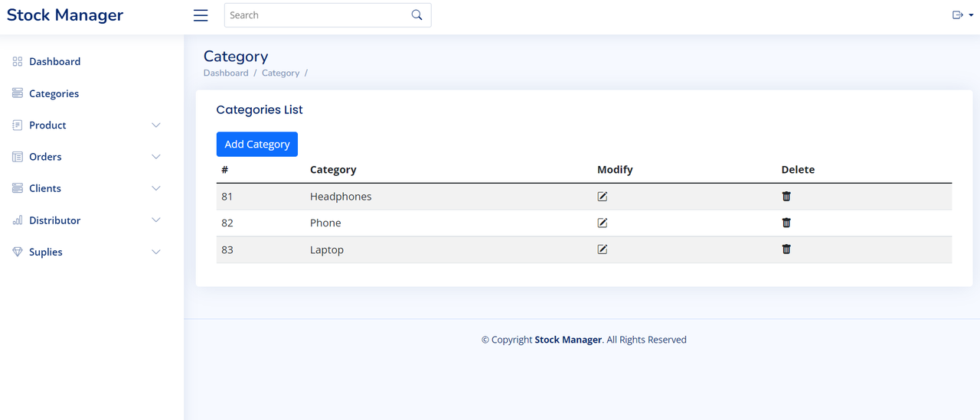
Task: Click the Add Category button
Action: tap(257, 144)
